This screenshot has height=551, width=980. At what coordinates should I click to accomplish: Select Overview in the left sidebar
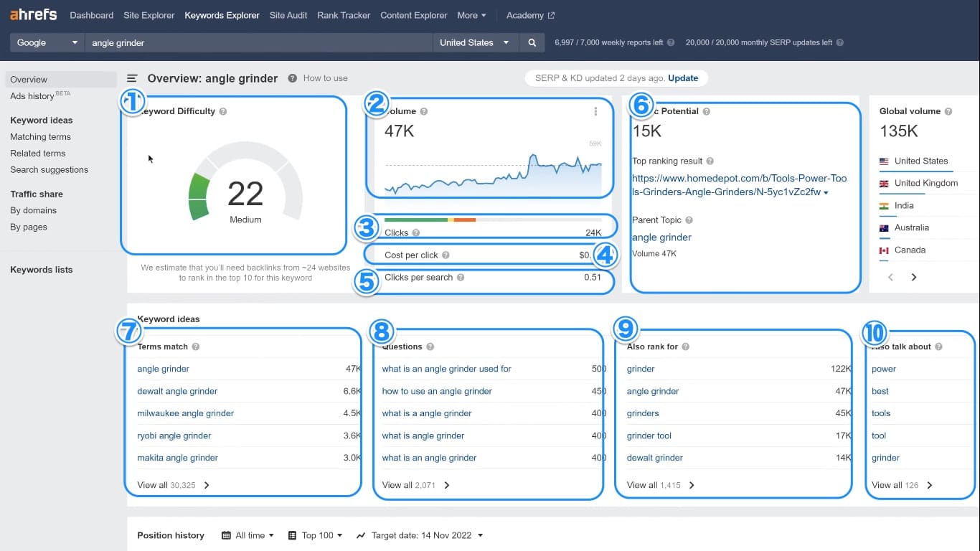pos(61,80)
